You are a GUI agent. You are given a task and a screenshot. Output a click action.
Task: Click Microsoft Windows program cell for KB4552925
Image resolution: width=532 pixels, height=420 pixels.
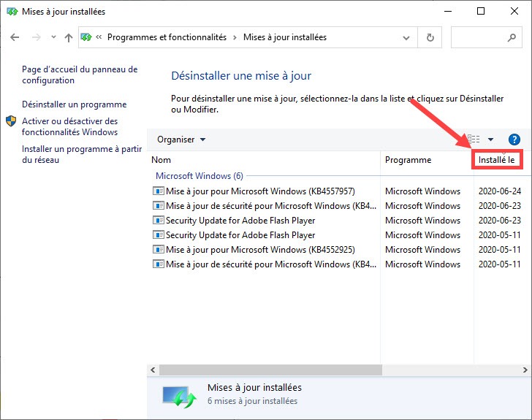422,249
